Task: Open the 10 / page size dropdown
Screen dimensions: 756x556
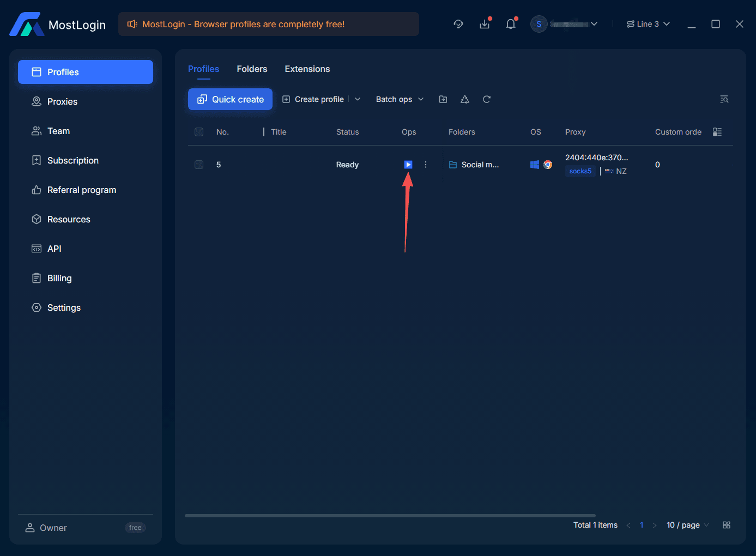Action: point(687,525)
